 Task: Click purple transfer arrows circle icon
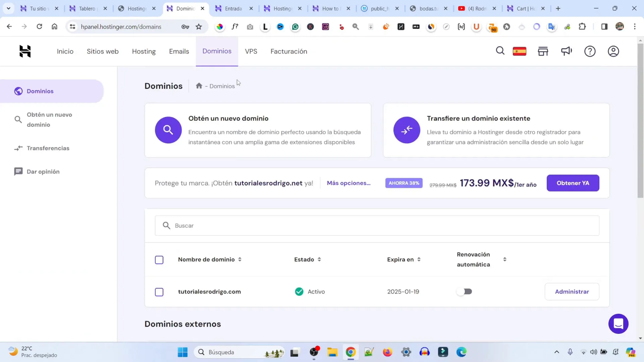coord(407,130)
